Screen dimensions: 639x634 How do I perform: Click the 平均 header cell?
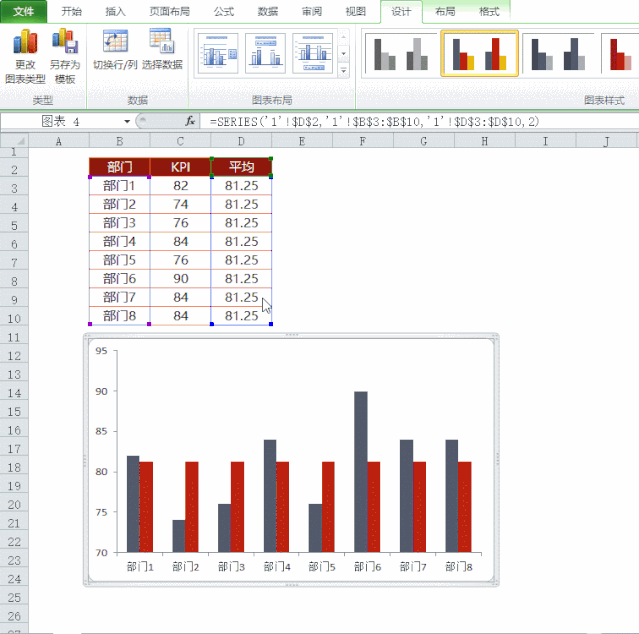pyautogui.click(x=241, y=167)
